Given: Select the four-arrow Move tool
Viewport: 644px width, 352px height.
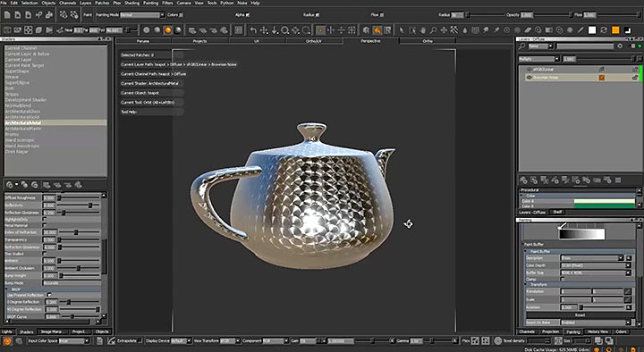Looking at the screenshot, I should 444,30.
